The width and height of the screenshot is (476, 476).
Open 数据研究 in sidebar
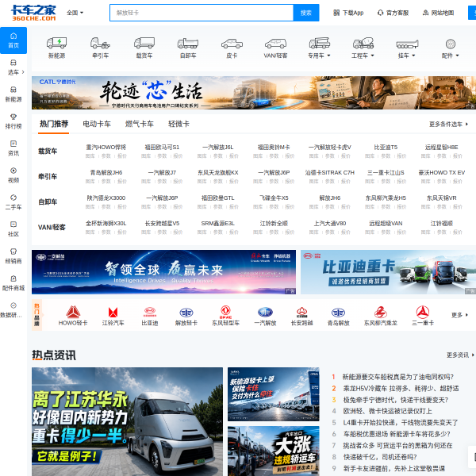click(12, 310)
